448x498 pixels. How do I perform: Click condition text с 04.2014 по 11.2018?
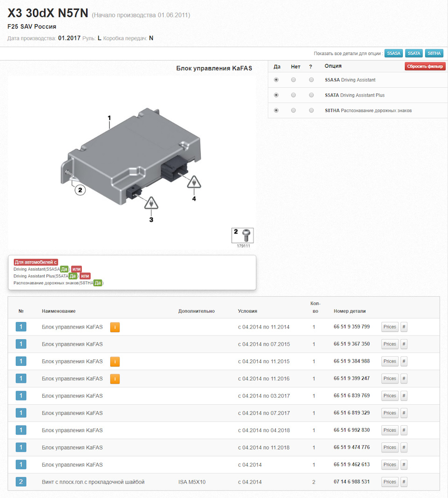coord(264,448)
